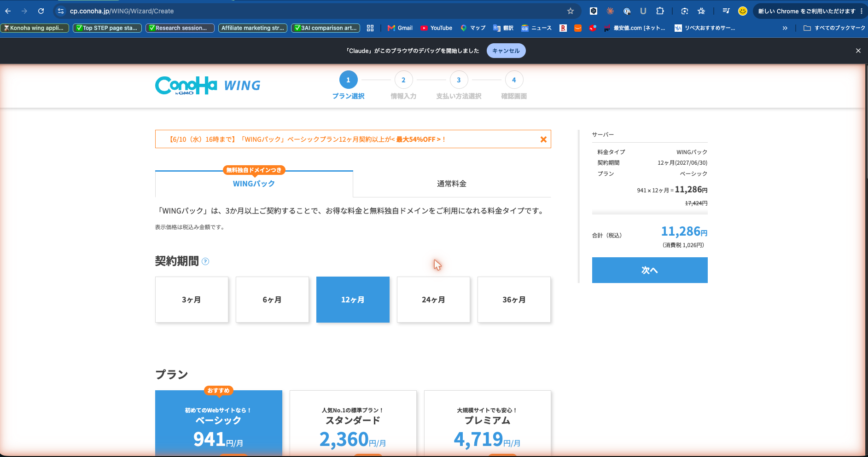Go back with the browser back arrow
This screenshot has width=868, height=457.
tap(8, 11)
